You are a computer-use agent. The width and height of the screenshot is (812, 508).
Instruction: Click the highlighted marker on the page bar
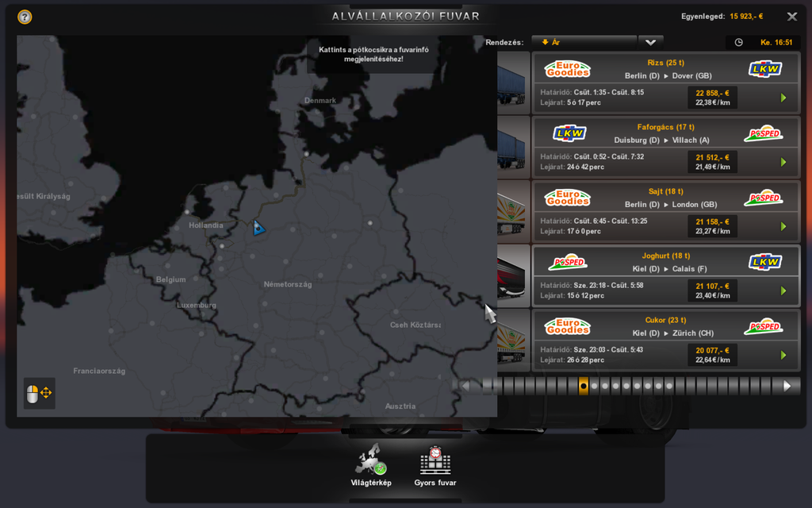pos(583,386)
